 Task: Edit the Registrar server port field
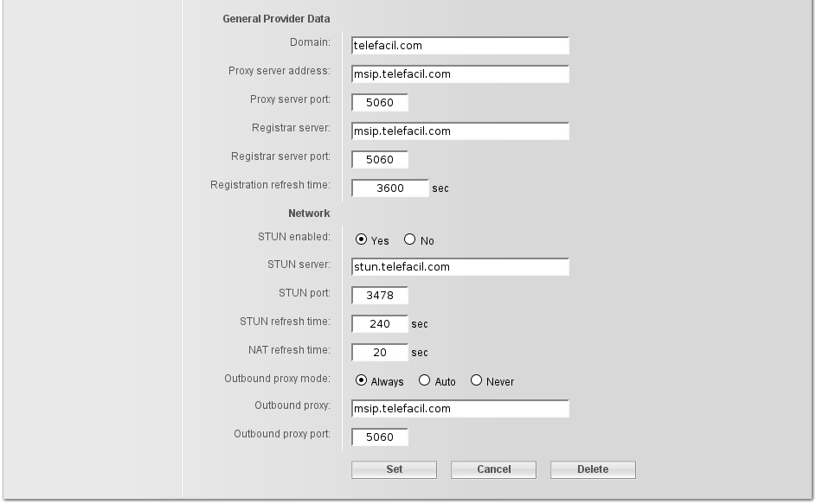pos(380,160)
